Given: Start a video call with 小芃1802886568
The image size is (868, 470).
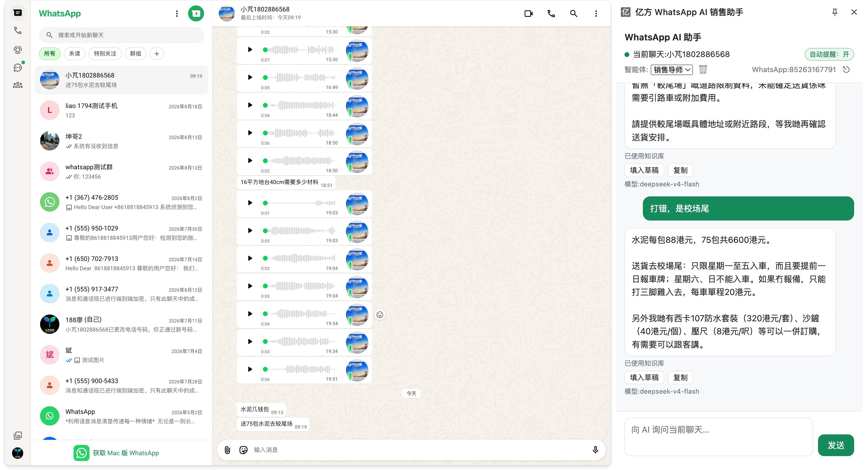Looking at the screenshot, I should pyautogui.click(x=528, y=14).
